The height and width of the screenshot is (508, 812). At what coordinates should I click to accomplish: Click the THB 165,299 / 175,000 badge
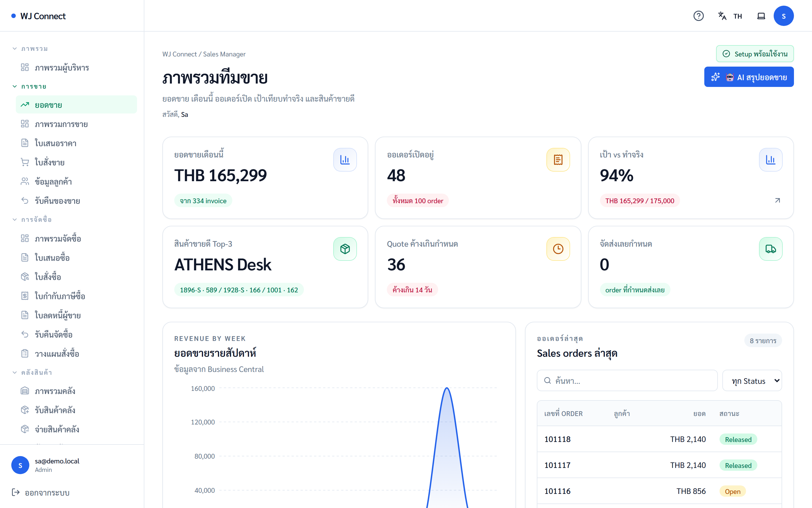(x=639, y=201)
